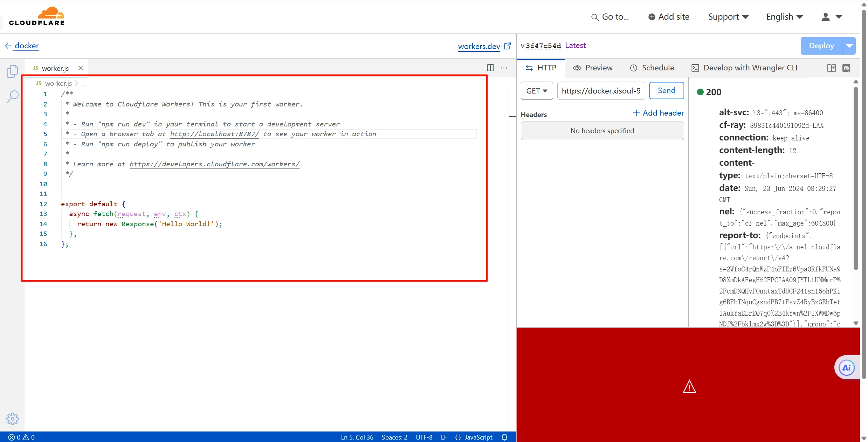Click Add site

tap(669, 17)
